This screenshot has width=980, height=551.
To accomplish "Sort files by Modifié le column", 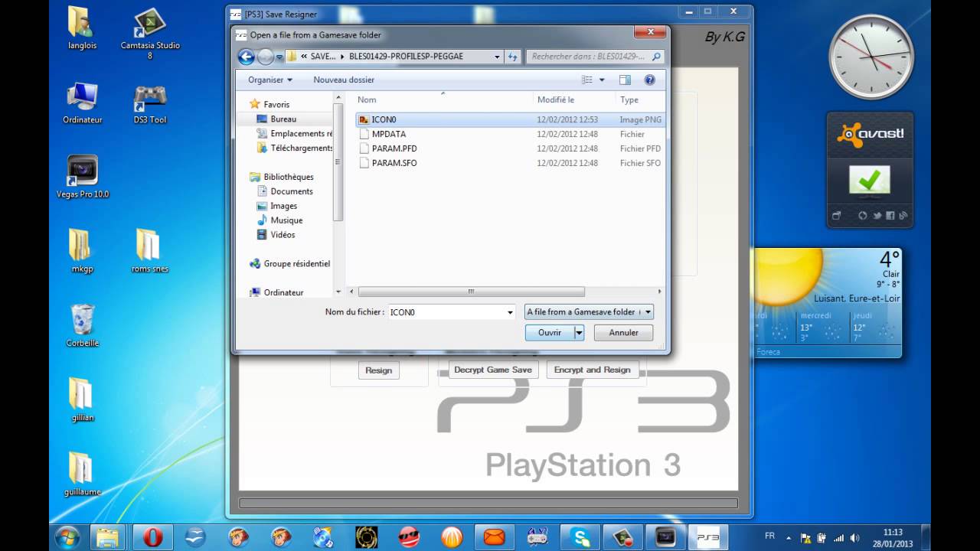I will 574,99.
